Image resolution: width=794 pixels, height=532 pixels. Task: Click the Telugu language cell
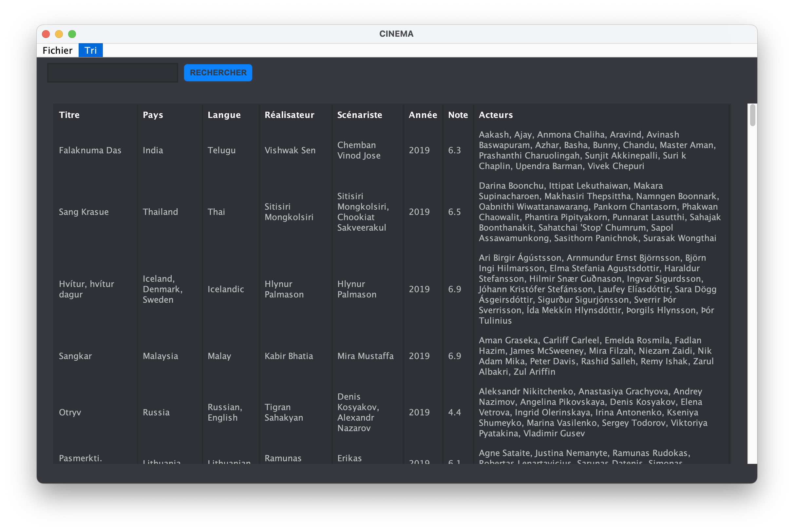coord(221,150)
